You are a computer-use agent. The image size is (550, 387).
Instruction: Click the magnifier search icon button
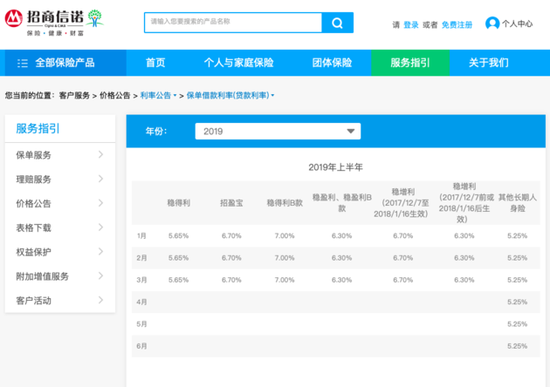tap(337, 23)
